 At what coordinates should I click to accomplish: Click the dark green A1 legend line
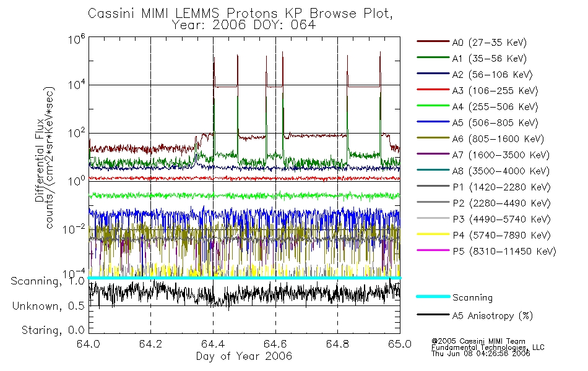pyautogui.click(x=433, y=58)
